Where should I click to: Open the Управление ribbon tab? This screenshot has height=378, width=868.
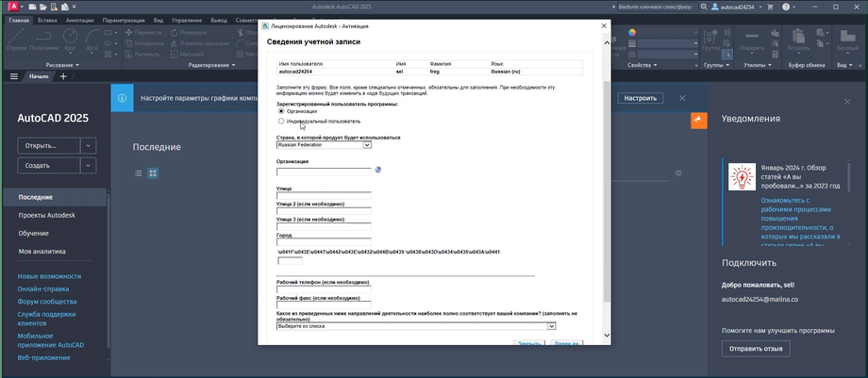click(187, 21)
